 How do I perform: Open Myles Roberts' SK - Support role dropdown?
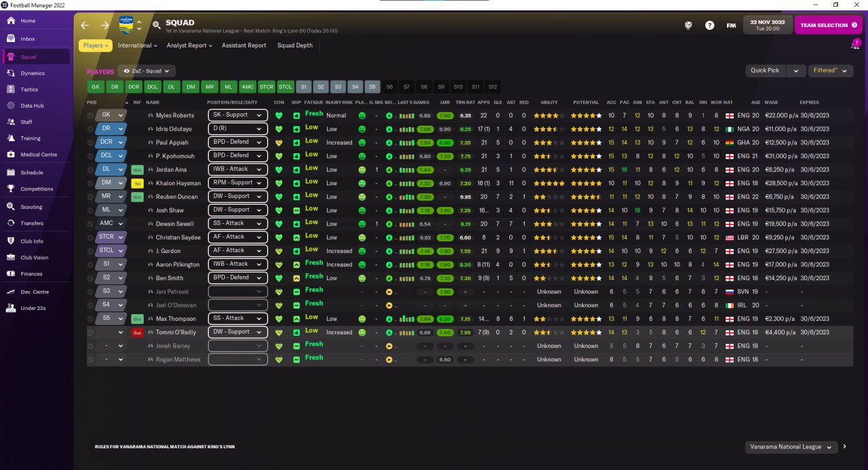237,115
